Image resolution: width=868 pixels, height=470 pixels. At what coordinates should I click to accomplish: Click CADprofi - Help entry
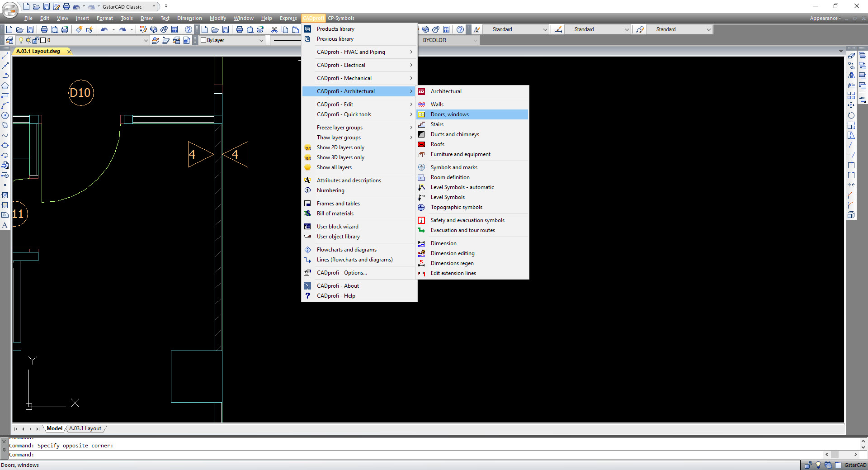click(359, 296)
